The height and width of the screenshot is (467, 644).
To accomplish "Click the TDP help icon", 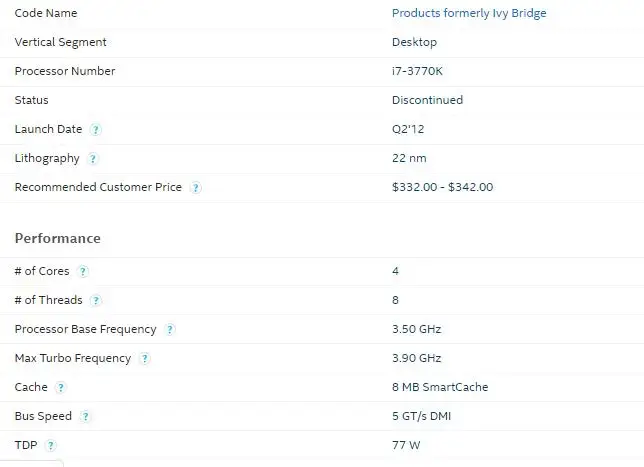I will pos(50,446).
